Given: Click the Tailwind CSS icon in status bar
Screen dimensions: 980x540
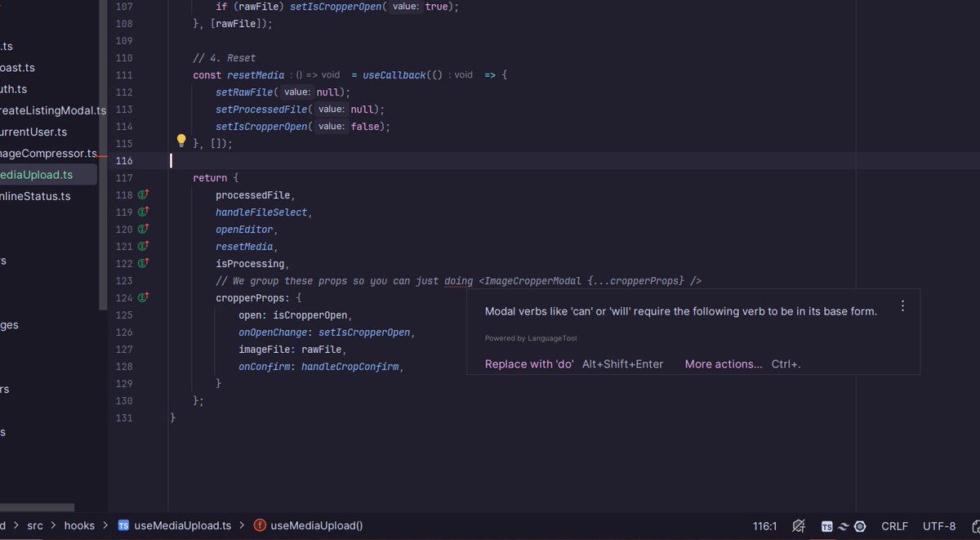Looking at the screenshot, I should [x=844, y=526].
